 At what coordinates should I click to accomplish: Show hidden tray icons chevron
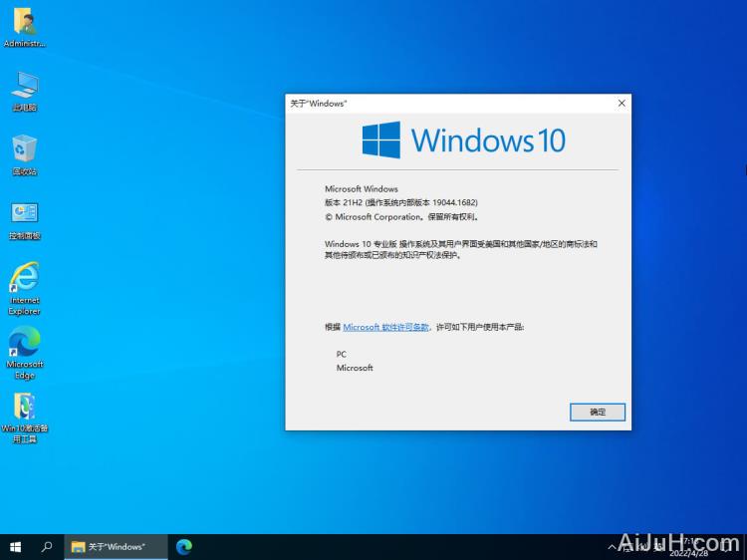coord(613,547)
